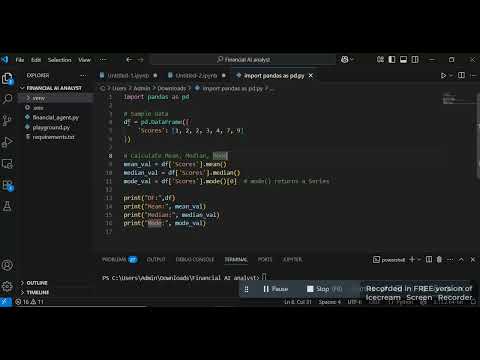Click the Spaces: 4 indentation setting
Image resolution: width=480 pixels, height=360 pixels.
(330, 302)
